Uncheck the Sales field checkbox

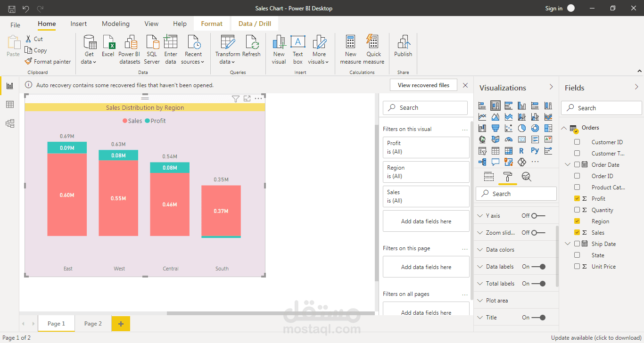point(577,232)
